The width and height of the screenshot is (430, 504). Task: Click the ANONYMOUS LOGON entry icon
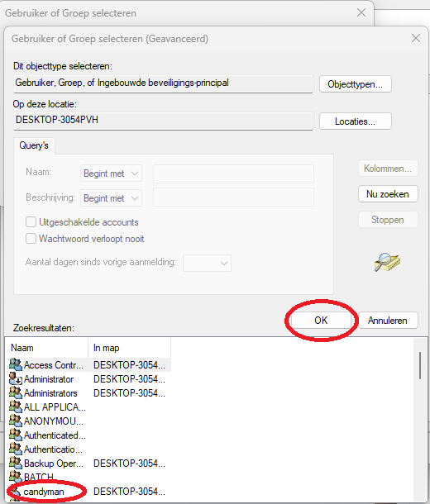16,421
